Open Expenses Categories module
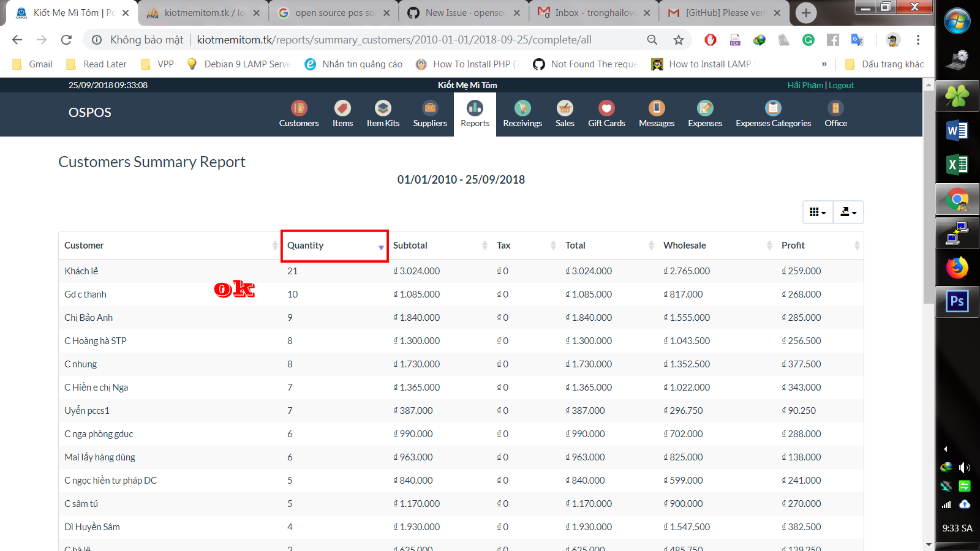 [x=773, y=114]
